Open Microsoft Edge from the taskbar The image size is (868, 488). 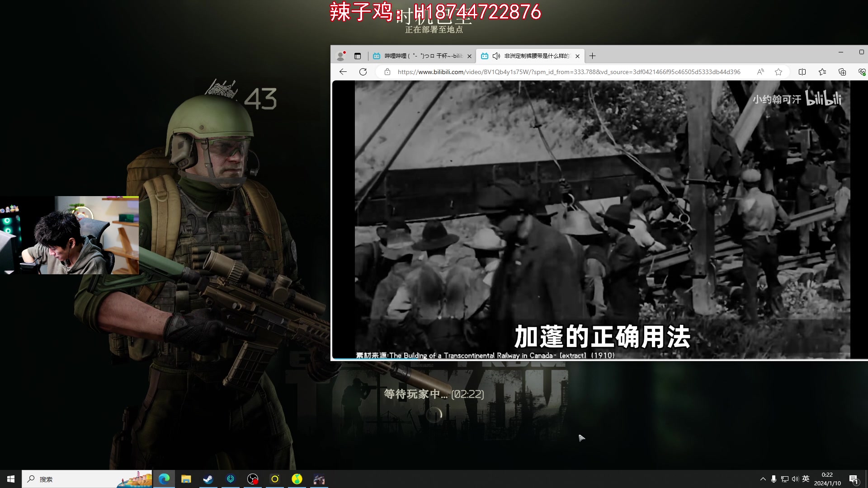(164, 479)
